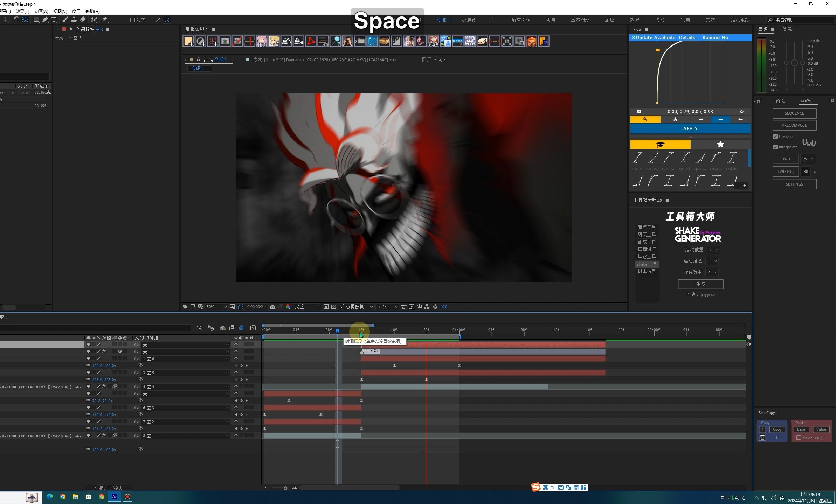Open parent dropdown showing 1.空 6

tap(186, 358)
